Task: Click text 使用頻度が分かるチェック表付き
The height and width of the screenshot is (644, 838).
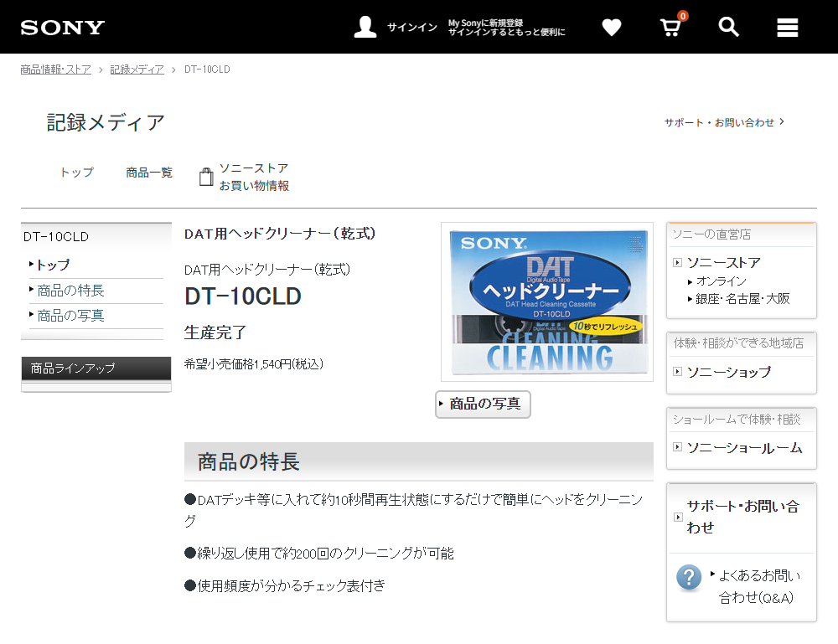Action: 285,585
